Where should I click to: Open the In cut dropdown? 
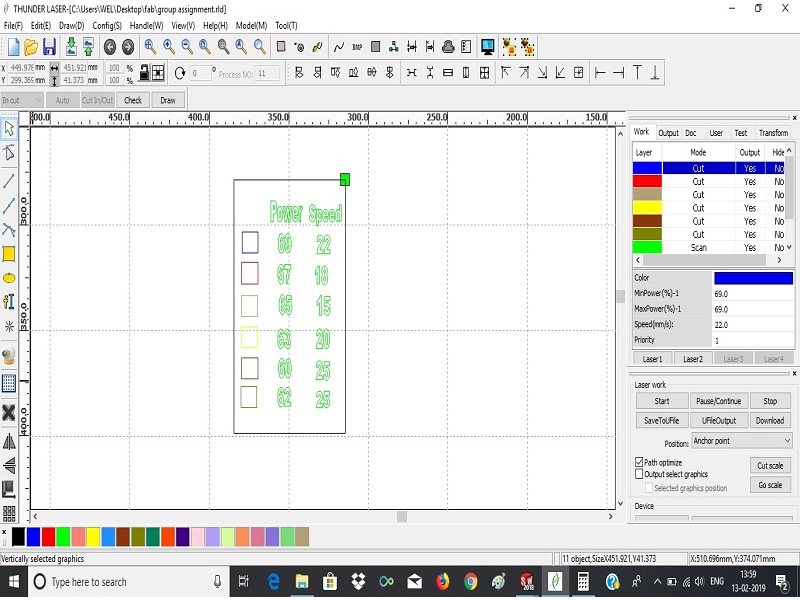[x=21, y=100]
